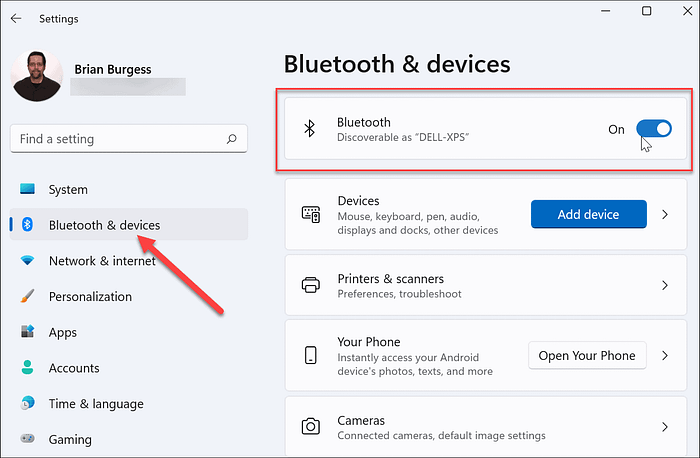Click the Printers & scanners printer icon
The image size is (700, 458).
click(311, 285)
